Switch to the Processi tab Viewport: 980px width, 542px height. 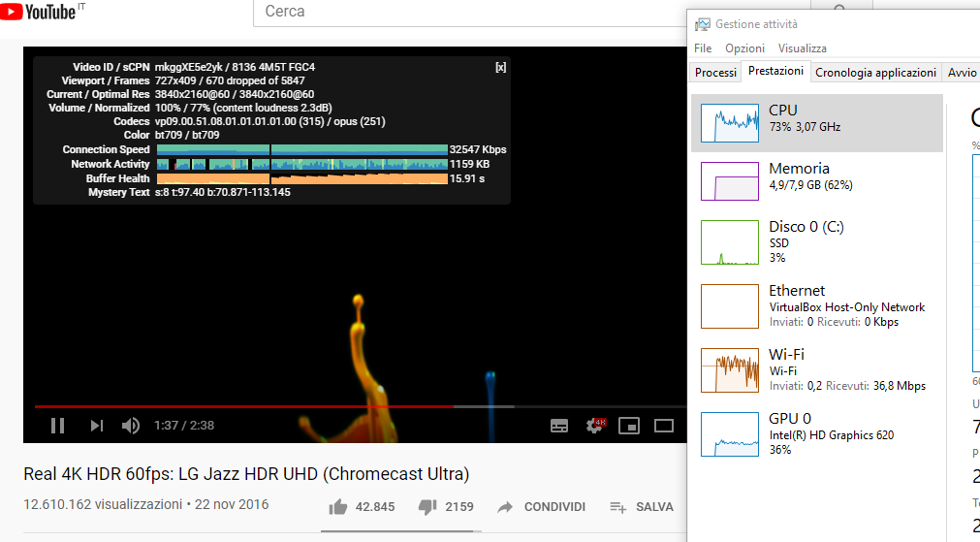[x=715, y=73]
